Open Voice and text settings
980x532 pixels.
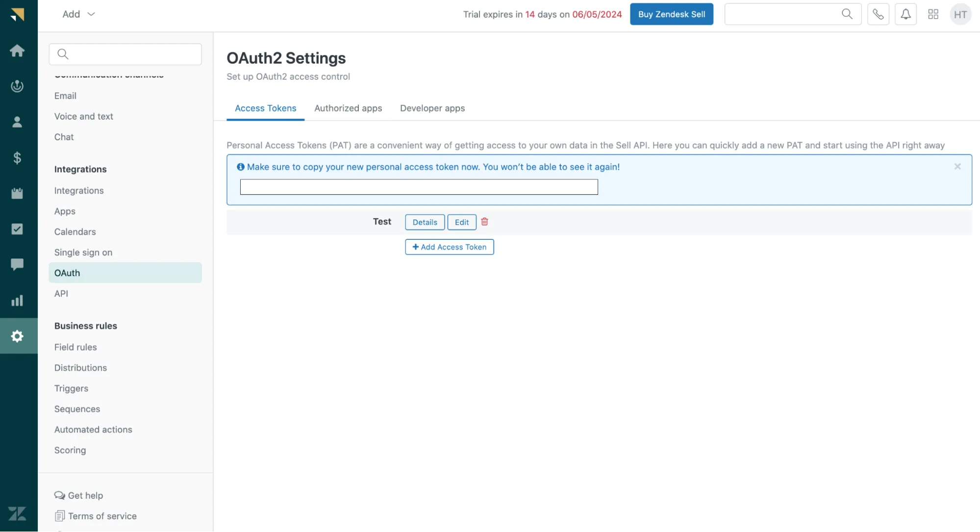click(x=84, y=116)
